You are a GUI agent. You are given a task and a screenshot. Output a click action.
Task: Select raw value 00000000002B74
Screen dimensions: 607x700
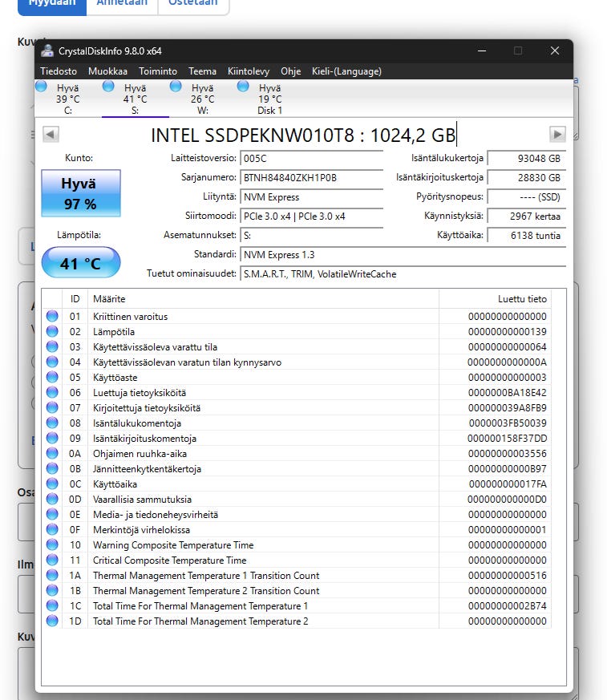click(508, 606)
